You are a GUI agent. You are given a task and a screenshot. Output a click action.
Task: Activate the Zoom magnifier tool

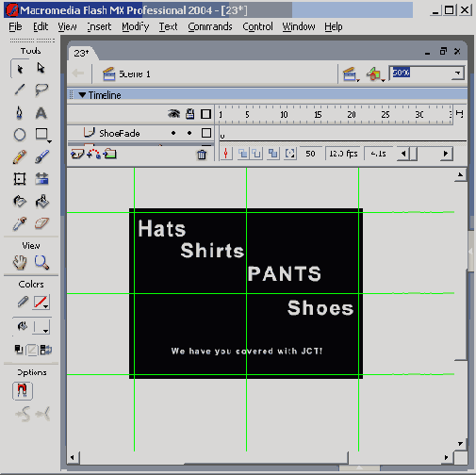coord(41,263)
